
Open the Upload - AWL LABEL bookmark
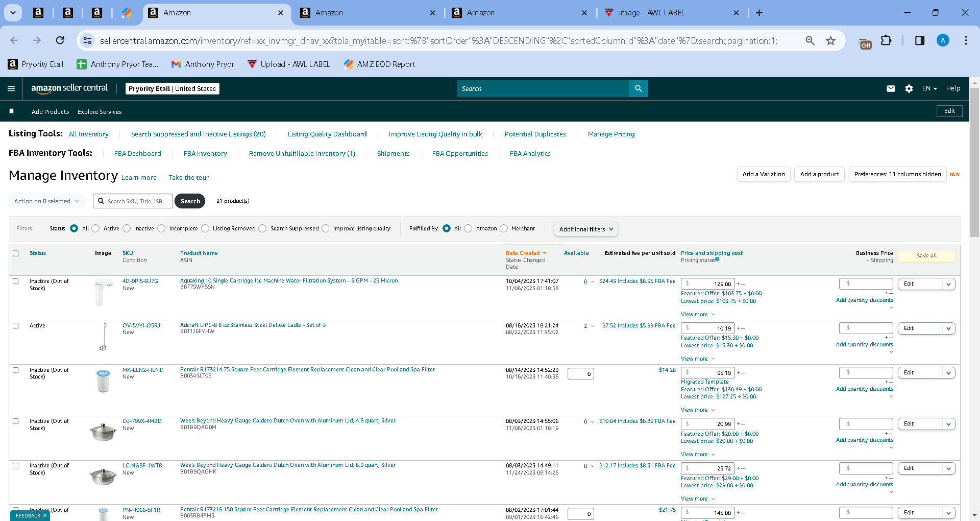pos(288,64)
